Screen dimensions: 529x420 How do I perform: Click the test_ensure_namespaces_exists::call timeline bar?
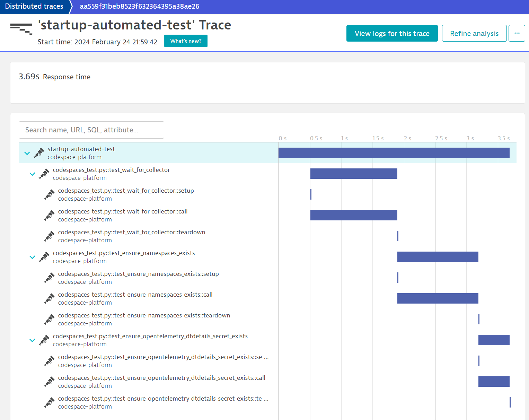pyautogui.click(x=438, y=298)
